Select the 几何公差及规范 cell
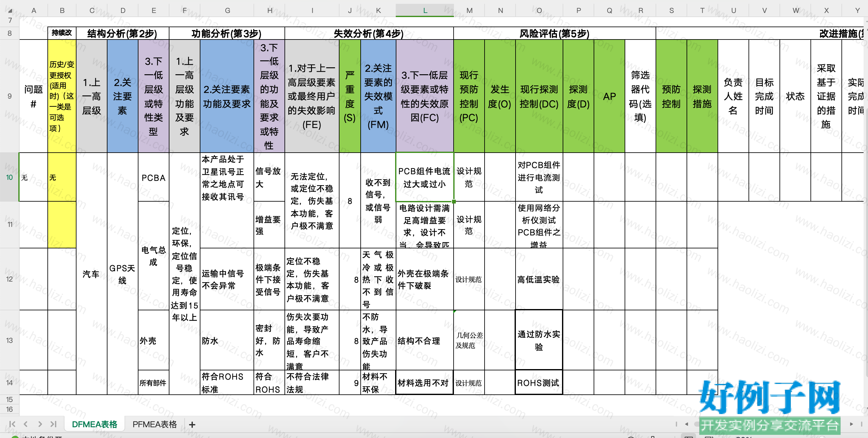The image size is (868, 438). [469, 340]
